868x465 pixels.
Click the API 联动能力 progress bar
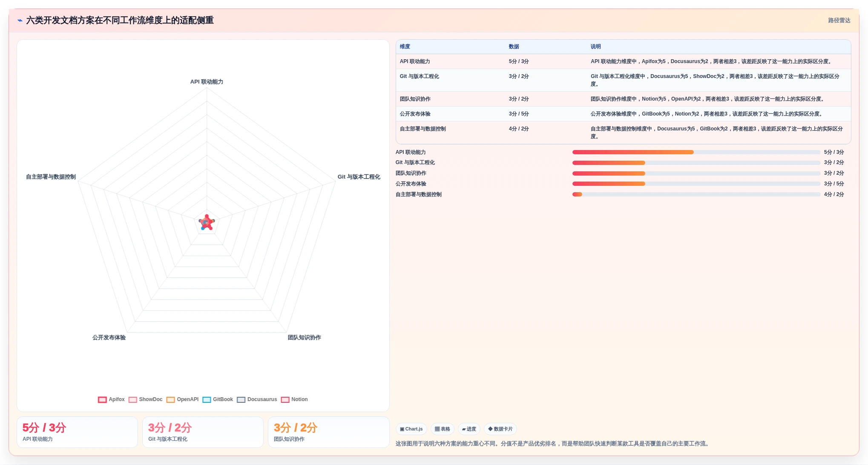pyautogui.click(x=696, y=152)
